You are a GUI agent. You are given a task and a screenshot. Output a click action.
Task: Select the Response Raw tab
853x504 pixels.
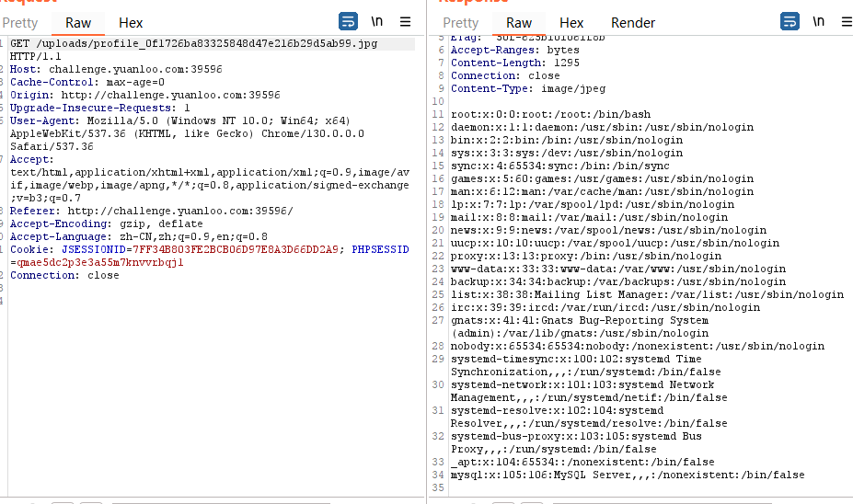[x=519, y=23]
